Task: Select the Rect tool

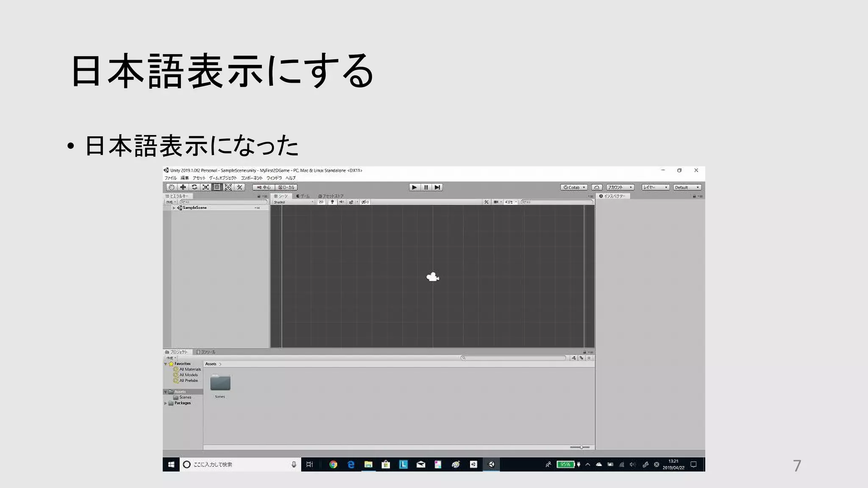Action: [x=217, y=187]
